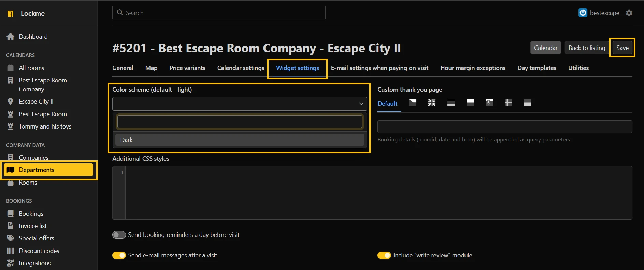Click the Custom thank you page URL field

504,127
